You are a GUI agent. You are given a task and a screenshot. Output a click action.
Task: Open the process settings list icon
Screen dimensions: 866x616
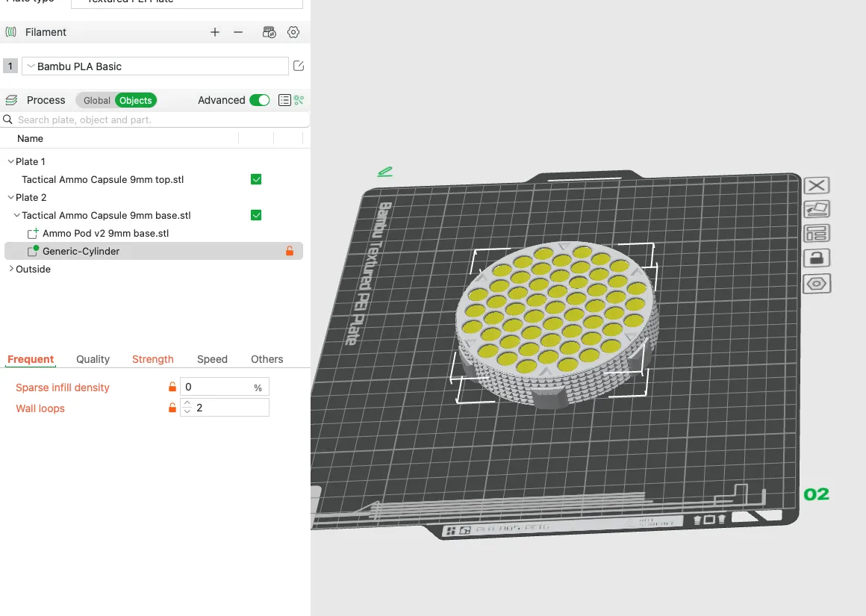[284, 100]
